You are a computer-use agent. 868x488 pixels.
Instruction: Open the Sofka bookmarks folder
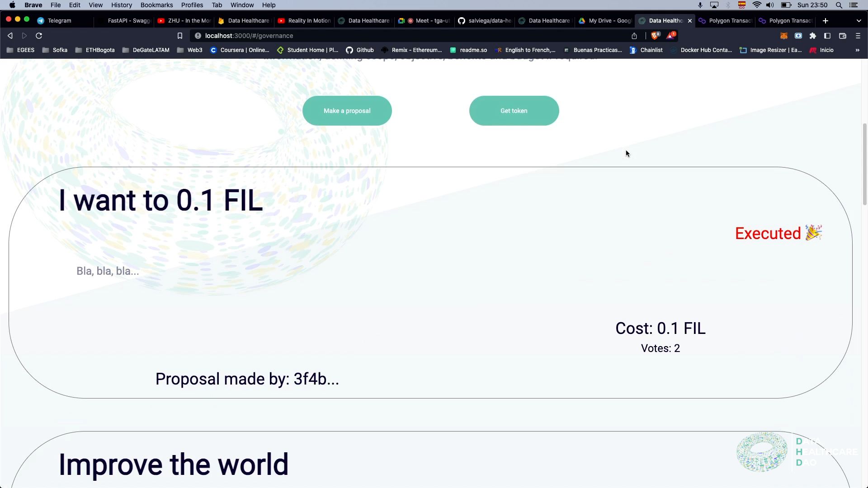click(x=55, y=50)
